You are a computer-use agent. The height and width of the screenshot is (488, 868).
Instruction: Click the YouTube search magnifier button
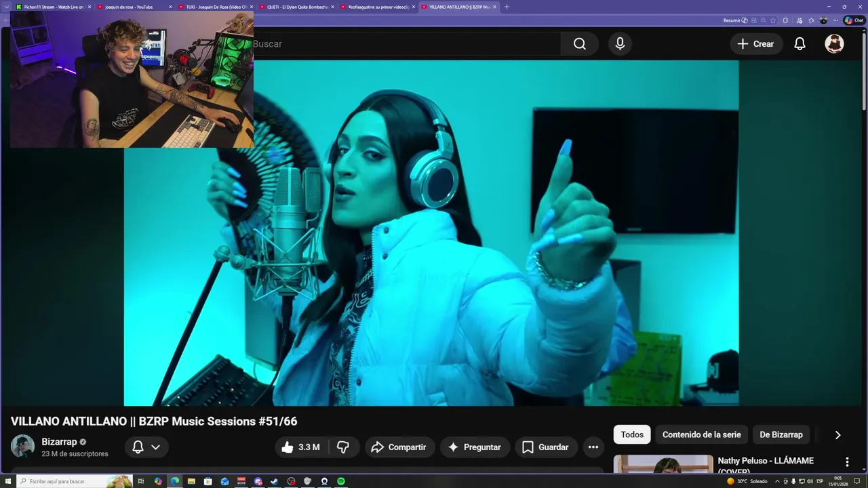pos(579,44)
